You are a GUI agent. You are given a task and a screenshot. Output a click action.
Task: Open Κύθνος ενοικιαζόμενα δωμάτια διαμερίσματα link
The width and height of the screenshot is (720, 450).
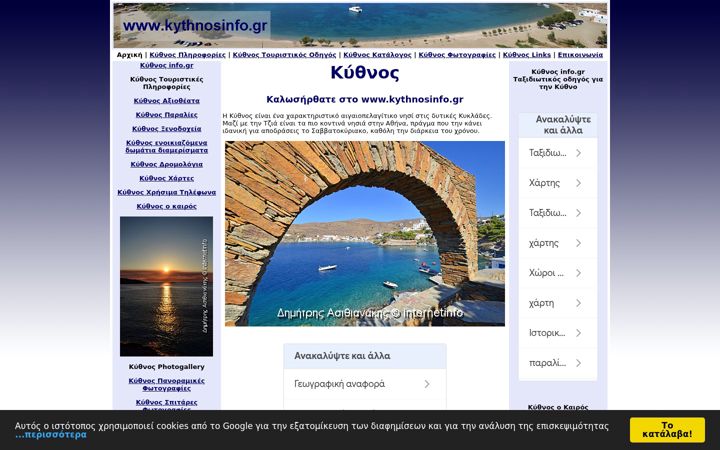point(167,146)
